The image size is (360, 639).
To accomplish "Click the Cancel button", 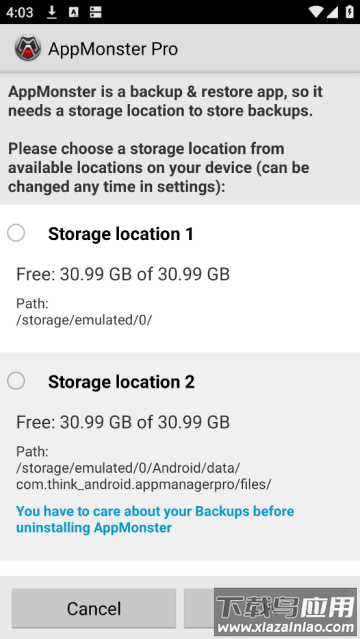I will 94,608.
